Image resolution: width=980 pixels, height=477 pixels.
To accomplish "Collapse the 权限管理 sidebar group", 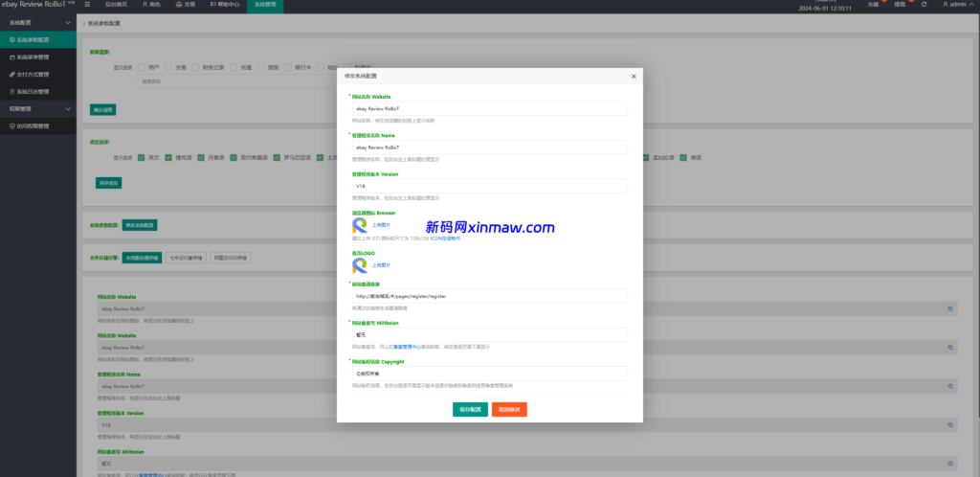I will [38, 108].
